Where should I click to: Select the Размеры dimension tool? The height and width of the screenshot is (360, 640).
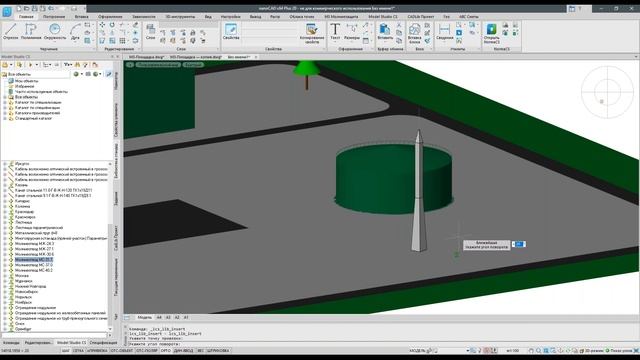coord(351,31)
